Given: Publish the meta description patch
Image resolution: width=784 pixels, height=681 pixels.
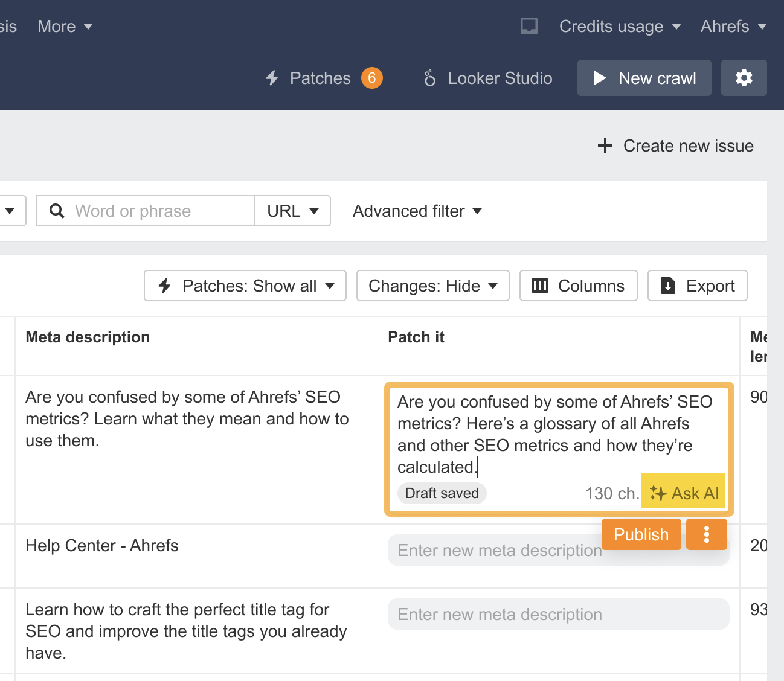Looking at the screenshot, I should [641, 534].
